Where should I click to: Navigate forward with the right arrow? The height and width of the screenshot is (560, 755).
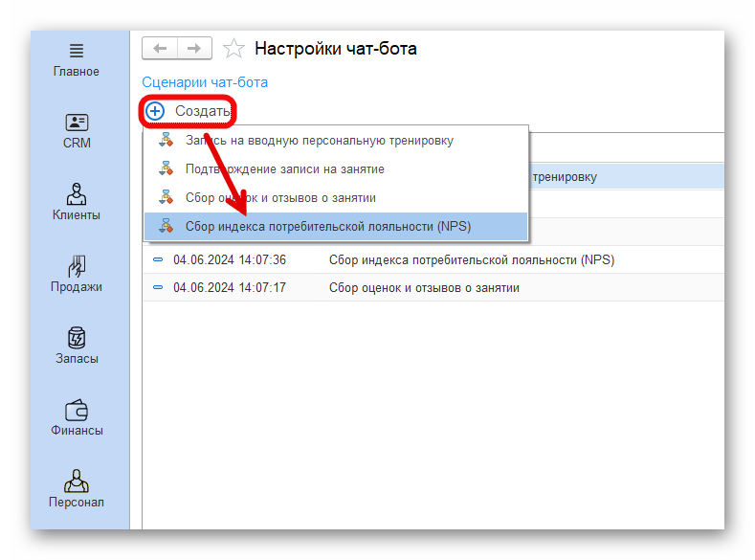point(194,48)
